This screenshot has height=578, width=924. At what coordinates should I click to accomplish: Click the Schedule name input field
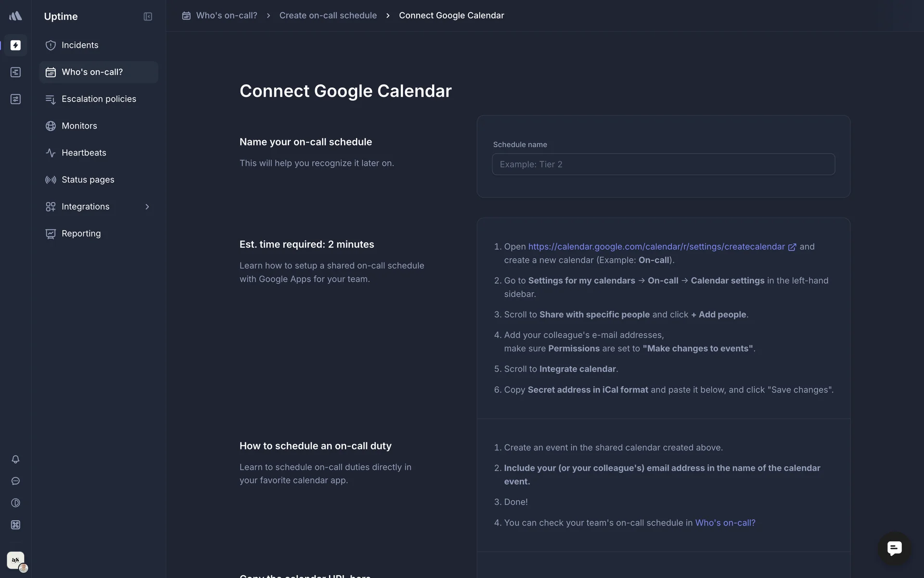click(663, 164)
